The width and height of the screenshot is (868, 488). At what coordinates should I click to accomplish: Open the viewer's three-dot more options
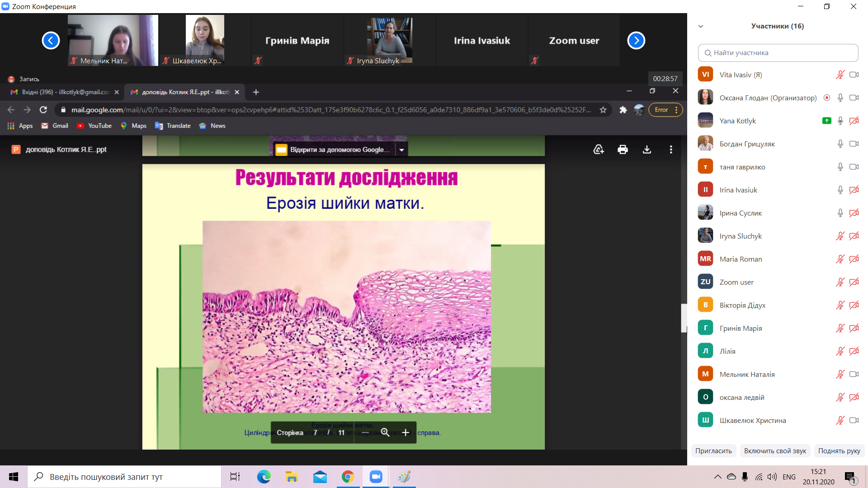tap(671, 150)
